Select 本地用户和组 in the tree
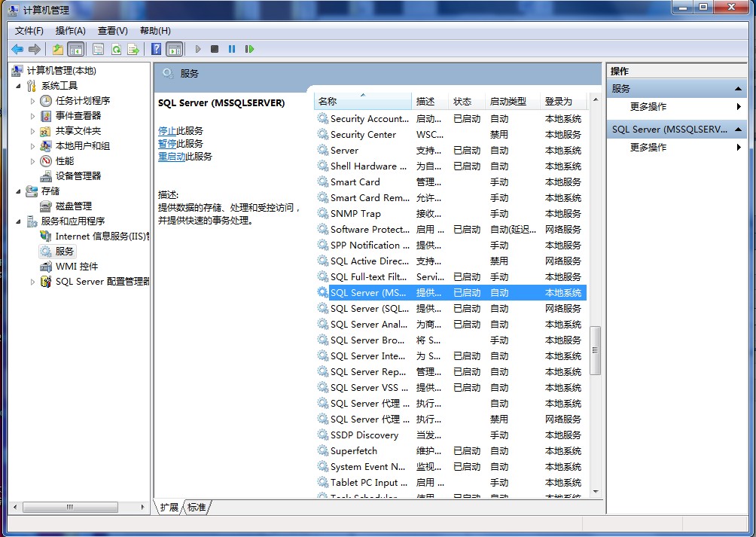Screen dimensions: 756x537 coord(82,145)
